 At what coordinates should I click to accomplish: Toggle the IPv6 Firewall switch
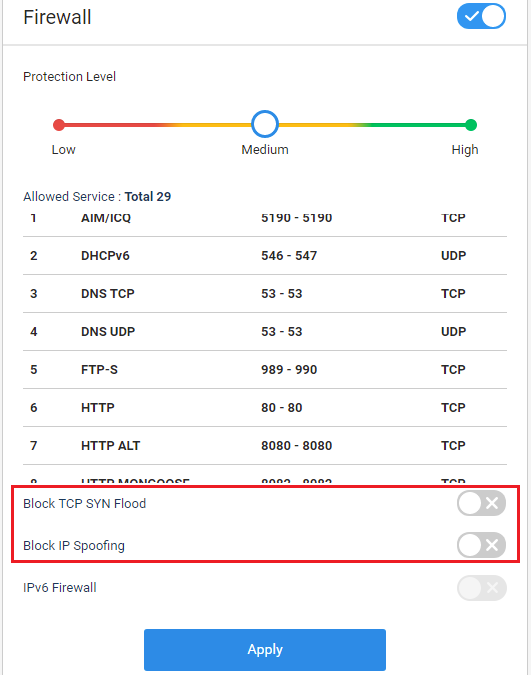click(x=481, y=588)
